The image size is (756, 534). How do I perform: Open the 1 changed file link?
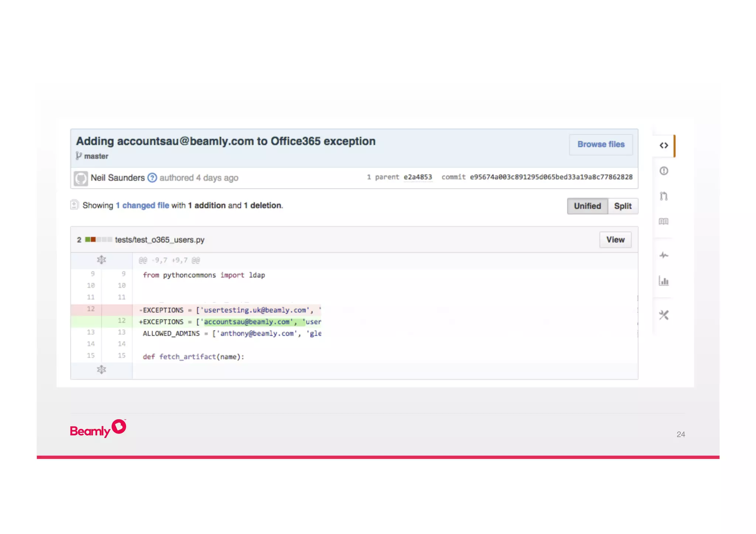click(142, 206)
